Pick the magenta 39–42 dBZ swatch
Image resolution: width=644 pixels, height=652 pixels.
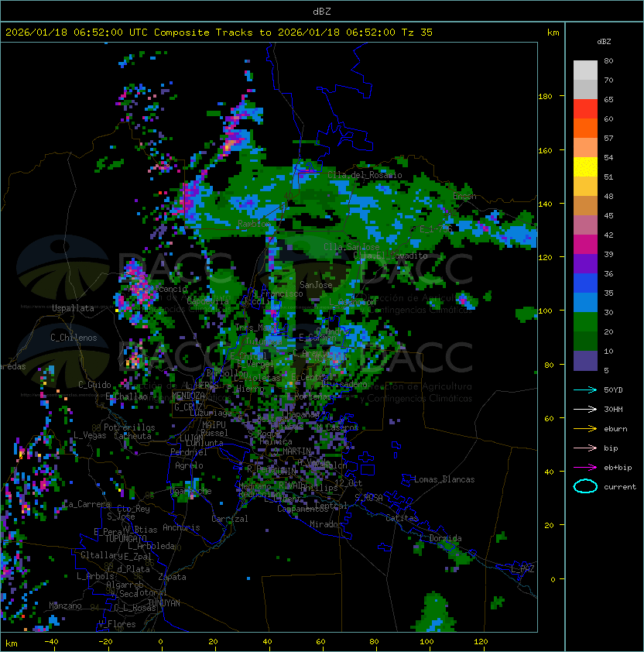pos(585,245)
